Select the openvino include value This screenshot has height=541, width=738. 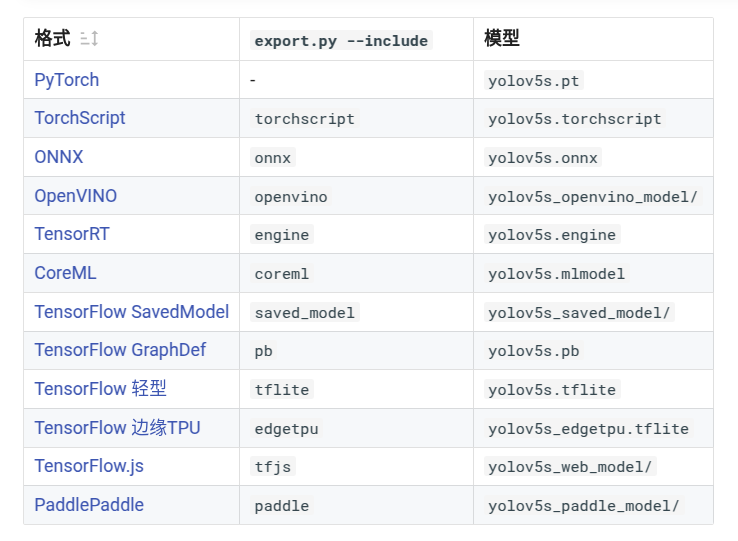[x=291, y=197]
